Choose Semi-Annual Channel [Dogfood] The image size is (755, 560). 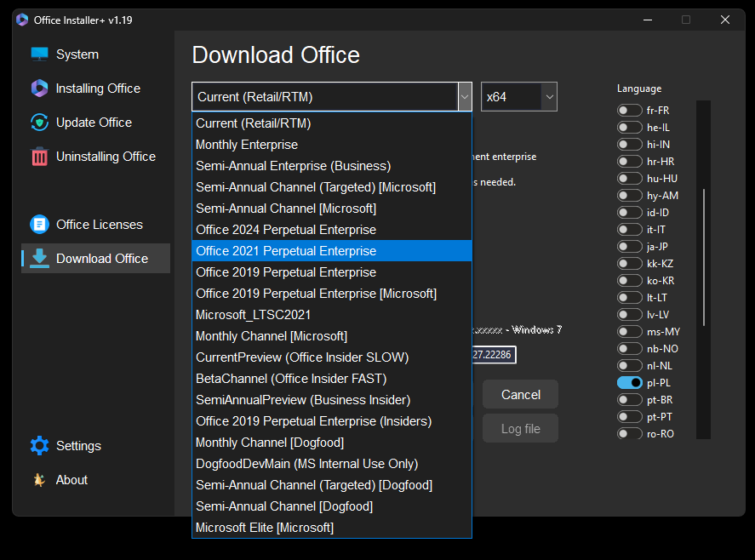(x=332, y=506)
